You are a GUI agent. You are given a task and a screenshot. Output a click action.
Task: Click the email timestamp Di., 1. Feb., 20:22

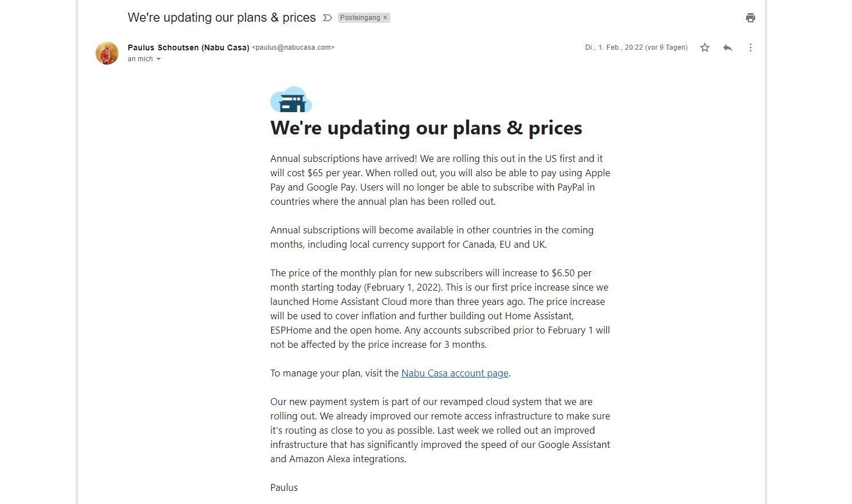(636, 47)
